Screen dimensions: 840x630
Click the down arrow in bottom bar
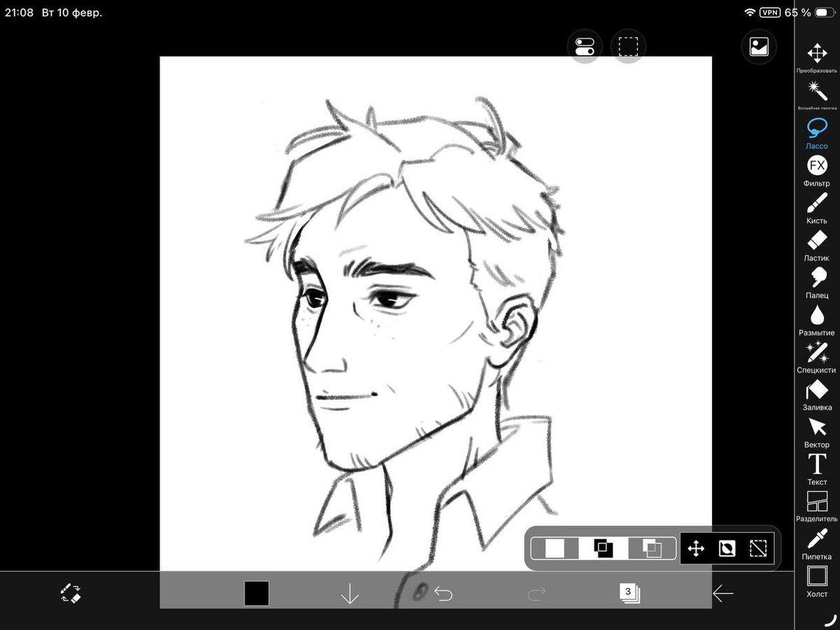pyautogui.click(x=349, y=594)
